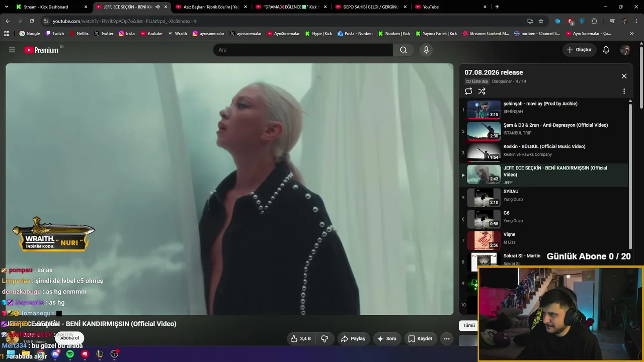Open Spotify from the taskbar
This screenshot has height=362, width=644.
click(70, 354)
